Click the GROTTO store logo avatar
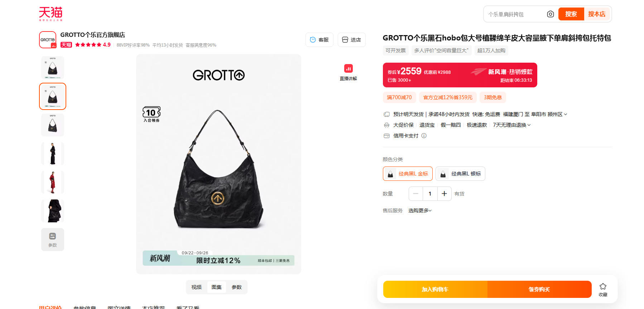644x309 pixels. pyautogui.click(x=48, y=40)
